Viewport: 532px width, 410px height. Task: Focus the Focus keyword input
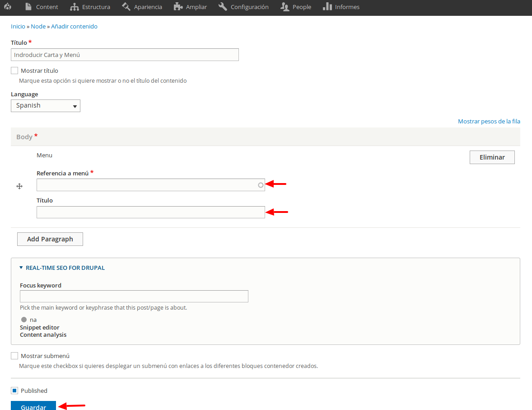(x=134, y=296)
